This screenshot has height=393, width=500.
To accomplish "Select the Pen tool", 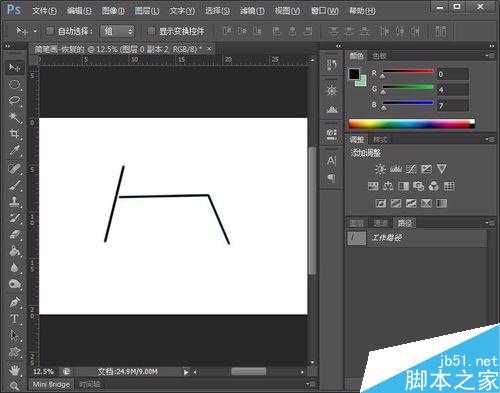I will [x=14, y=303].
